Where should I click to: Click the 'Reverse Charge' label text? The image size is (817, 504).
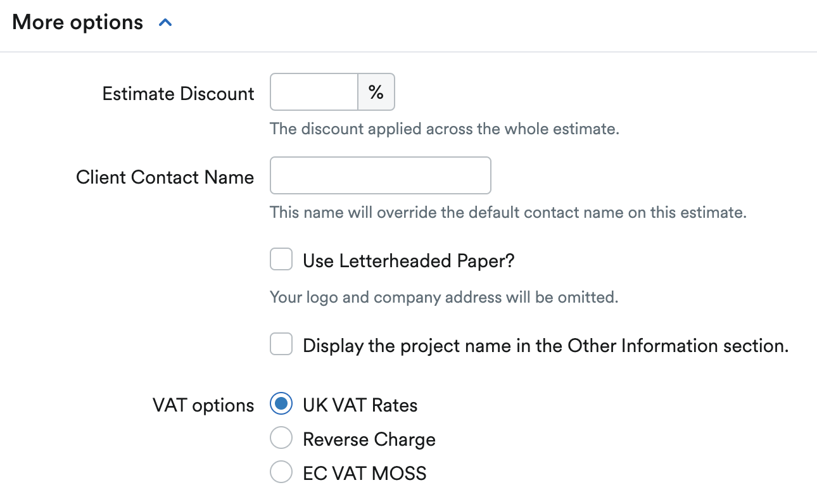[x=369, y=439]
